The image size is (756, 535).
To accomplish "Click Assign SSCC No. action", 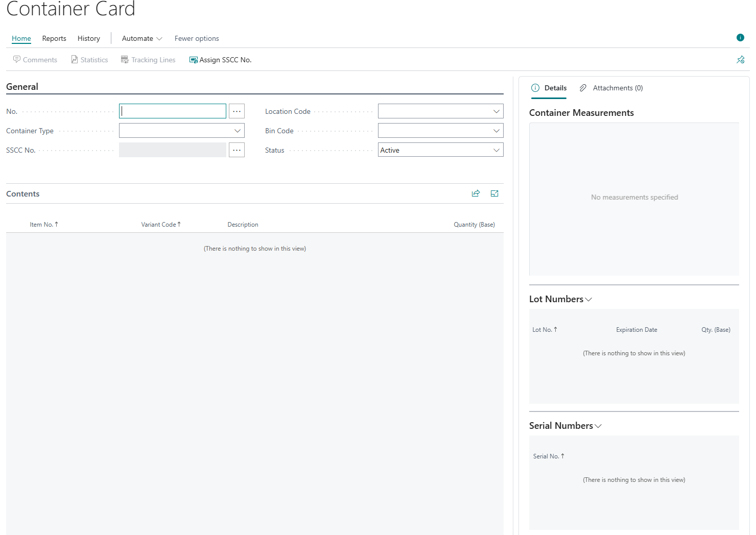I will (x=220, y=60).
